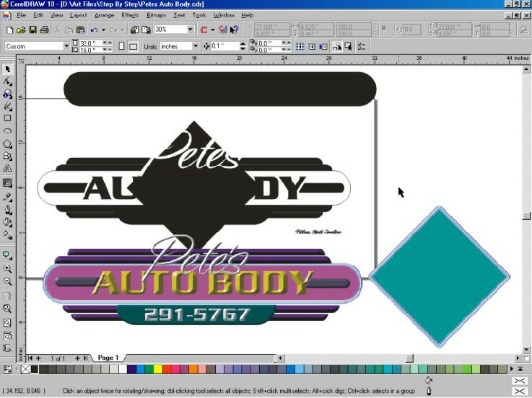Click the Save disk icon

[x=32, y=30]
